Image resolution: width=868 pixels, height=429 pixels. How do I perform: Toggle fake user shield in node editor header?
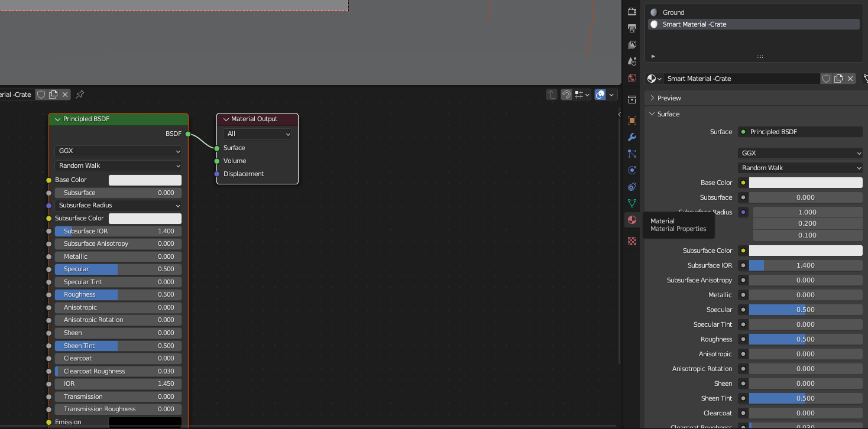[x=41, y=95]
